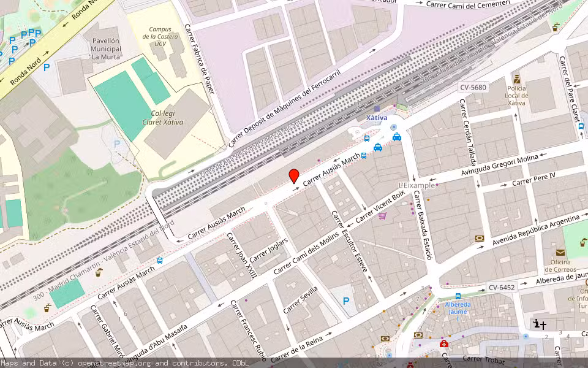Viewport: 588px width, 368px height.
Task: Click the taxi icon nearest Carrer Baixada Estació
Action: (x=397, y=137)
